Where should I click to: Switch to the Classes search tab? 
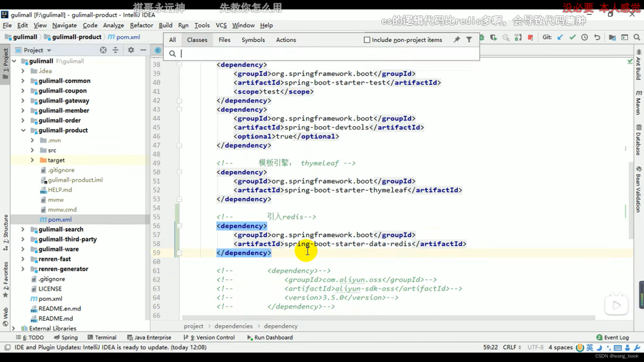tap(197, 40)
